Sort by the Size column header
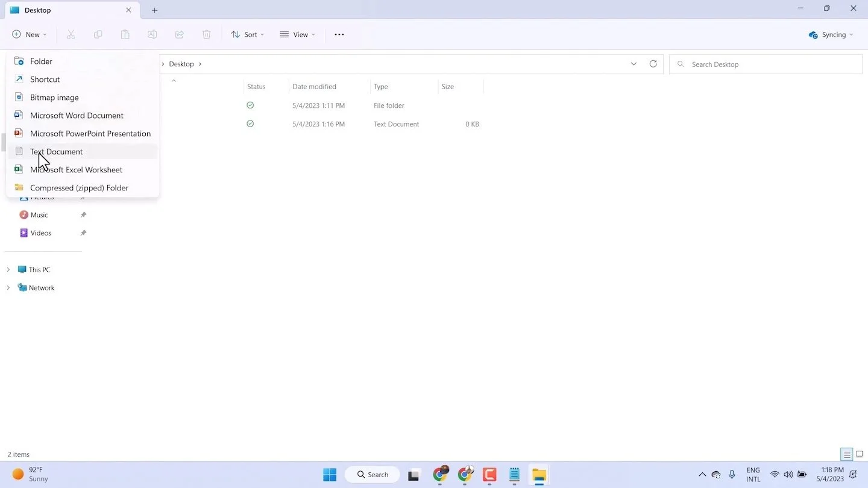The image size is (868, 488). tap(461, 87)
